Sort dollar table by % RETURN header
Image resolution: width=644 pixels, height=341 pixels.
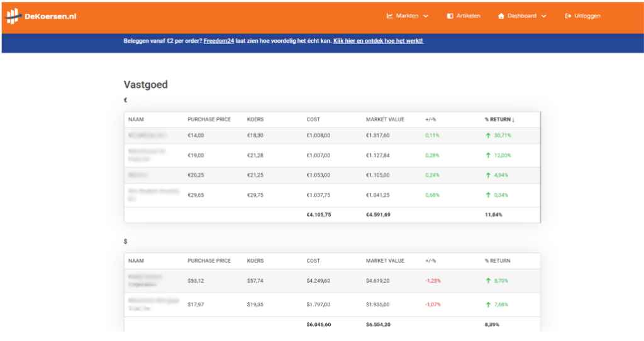(x=497, y=261)
